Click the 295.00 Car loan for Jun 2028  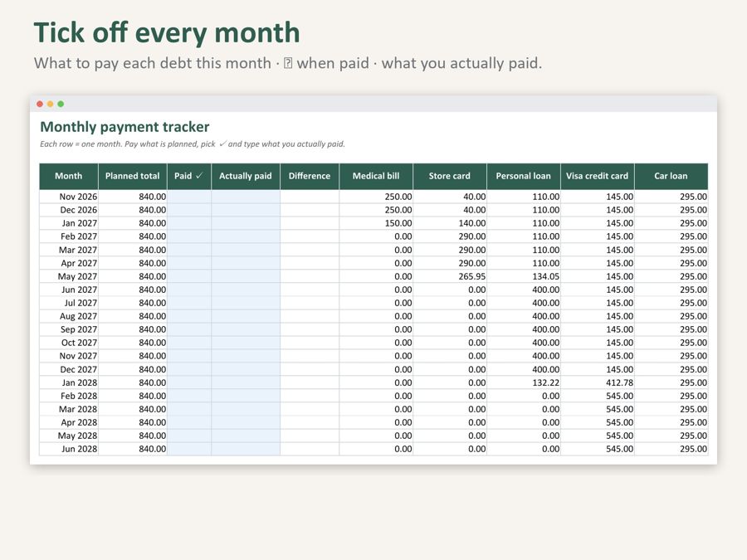point(671,449)
